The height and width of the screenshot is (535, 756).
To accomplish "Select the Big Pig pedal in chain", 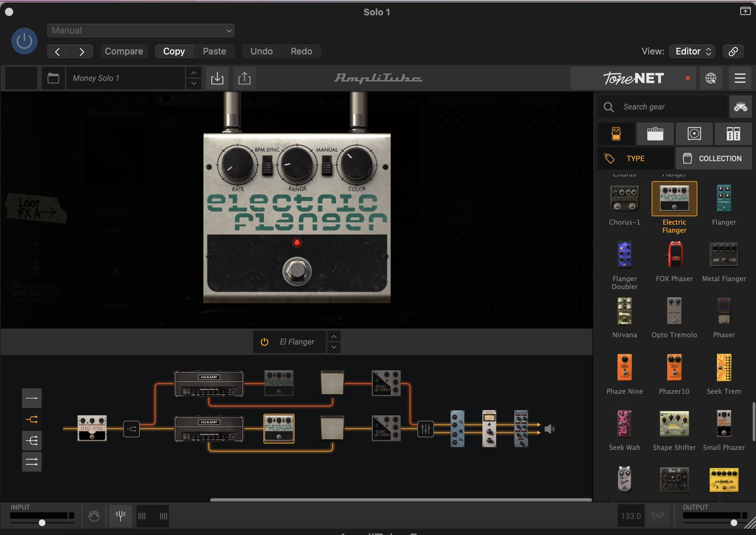I will (92, 428).
